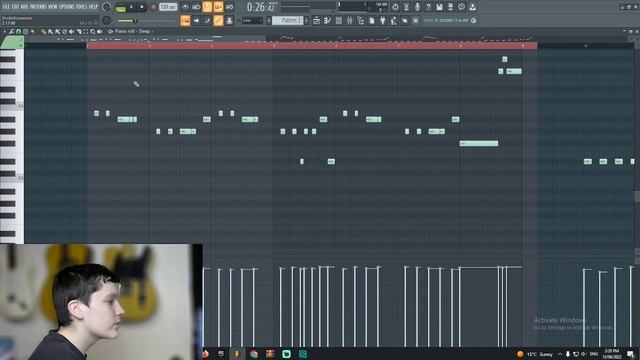Click the weather widget showing Sunny
The width and height of the screenshot is (640, 360).
click(535, 354)
